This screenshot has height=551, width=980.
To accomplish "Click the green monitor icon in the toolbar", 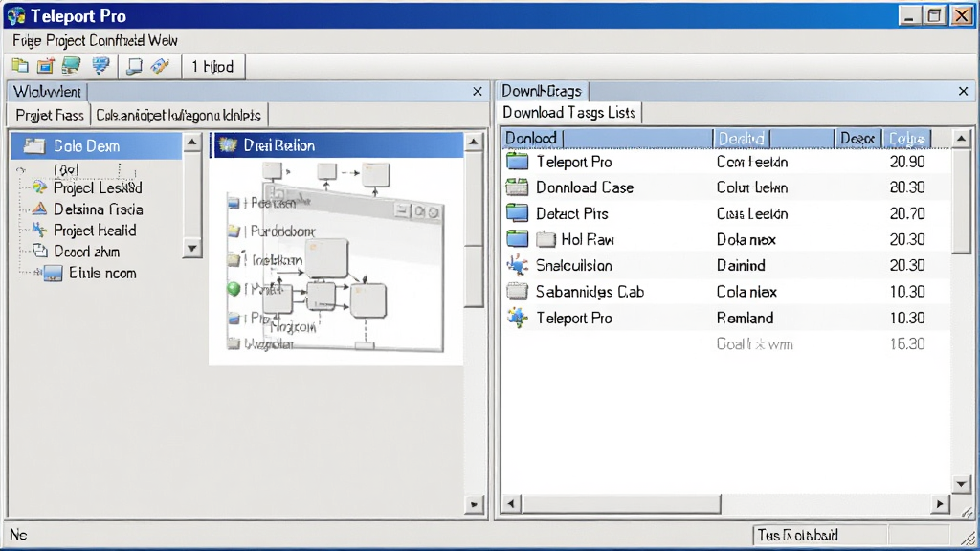I will tap(71, 66).
